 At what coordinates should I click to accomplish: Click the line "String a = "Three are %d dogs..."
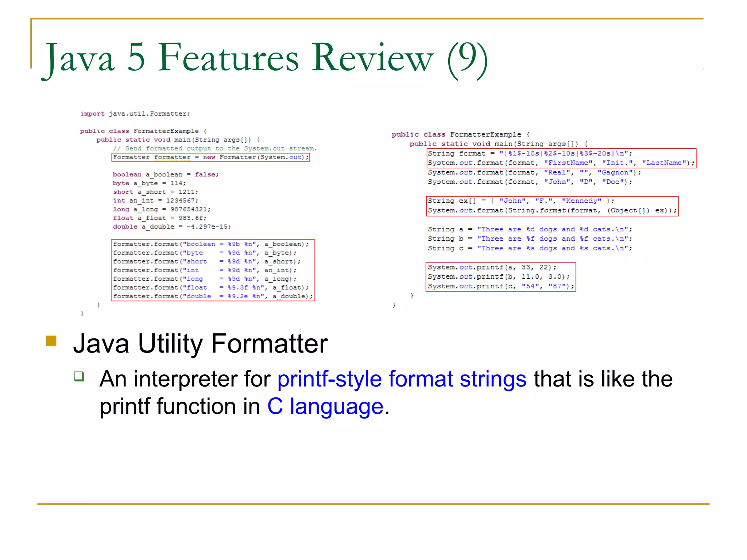pyautogui.click(x=530, y=229)
